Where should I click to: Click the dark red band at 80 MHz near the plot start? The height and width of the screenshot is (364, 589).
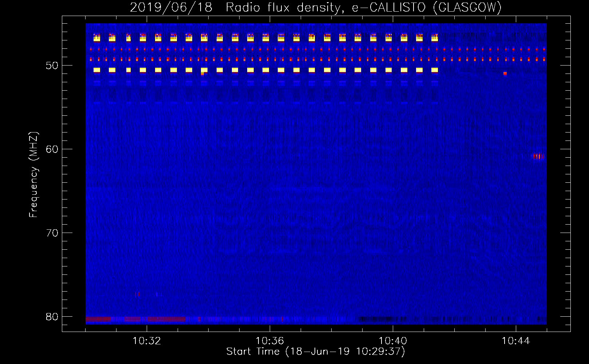pos(98,319)
